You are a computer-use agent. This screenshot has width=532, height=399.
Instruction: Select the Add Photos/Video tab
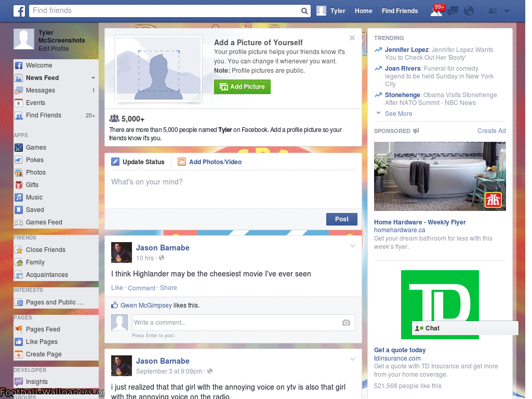click(x=210, y=162)
